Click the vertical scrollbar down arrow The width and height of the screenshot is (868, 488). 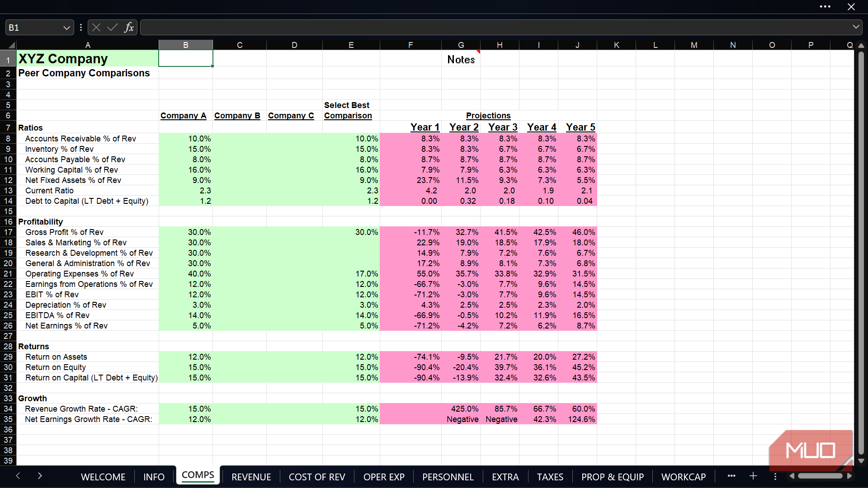(x=861, y=461)
